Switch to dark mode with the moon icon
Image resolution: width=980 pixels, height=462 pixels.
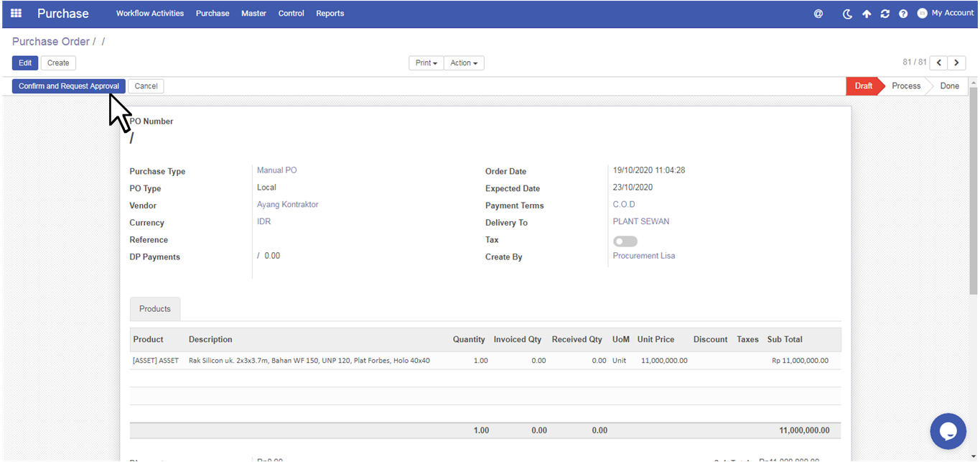(x=847, y=14)
